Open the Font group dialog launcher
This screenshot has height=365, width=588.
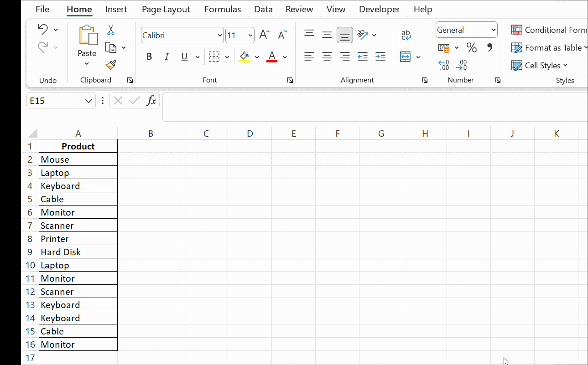[x=290, y=80]
